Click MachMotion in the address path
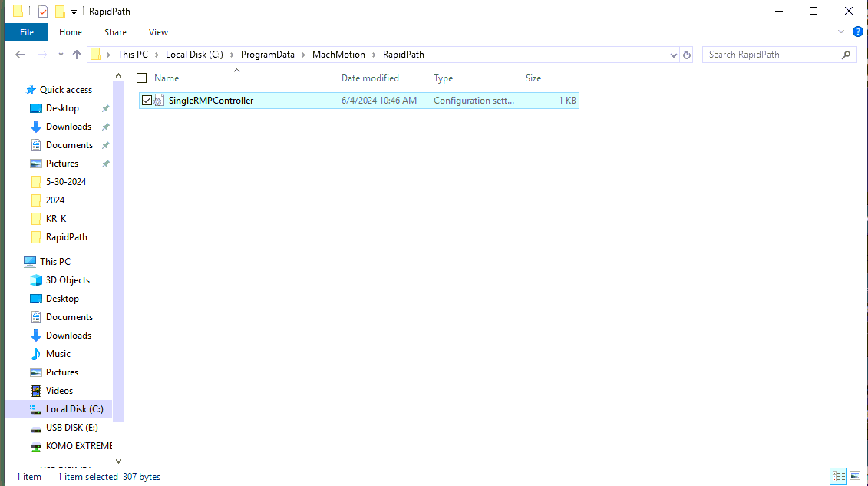This screenshot has width=868, height=486. (x=338, y=55)
